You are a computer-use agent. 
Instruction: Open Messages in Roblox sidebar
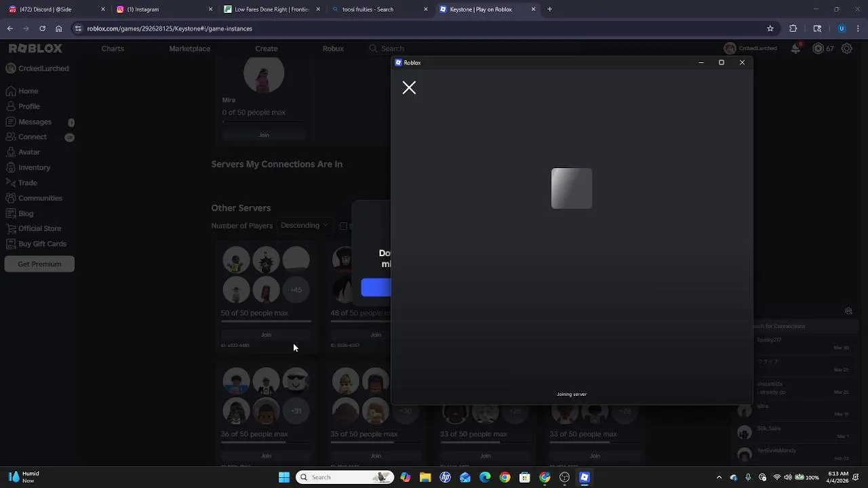35,122
